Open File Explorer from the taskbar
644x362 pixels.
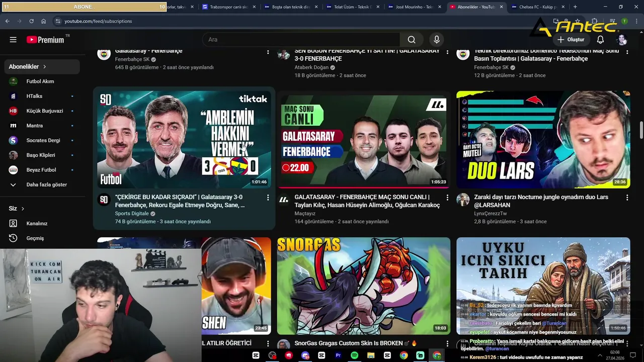click(x=371, y=355)
